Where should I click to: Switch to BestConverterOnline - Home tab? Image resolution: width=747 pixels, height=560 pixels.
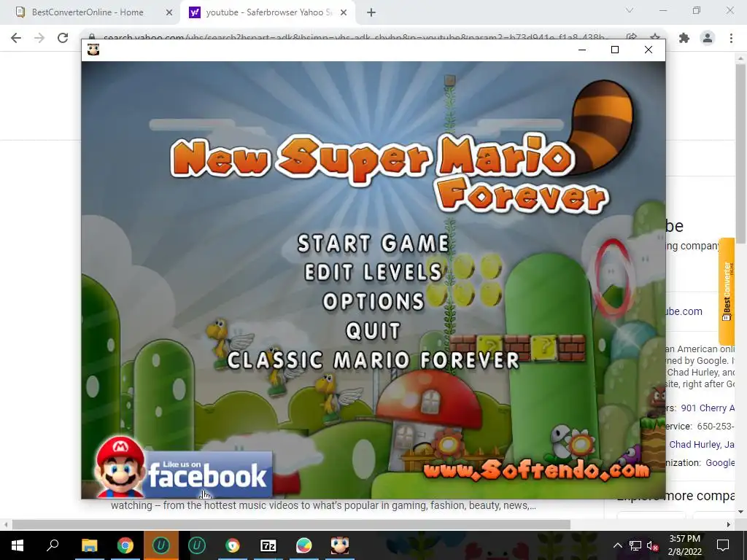point(88,12)
